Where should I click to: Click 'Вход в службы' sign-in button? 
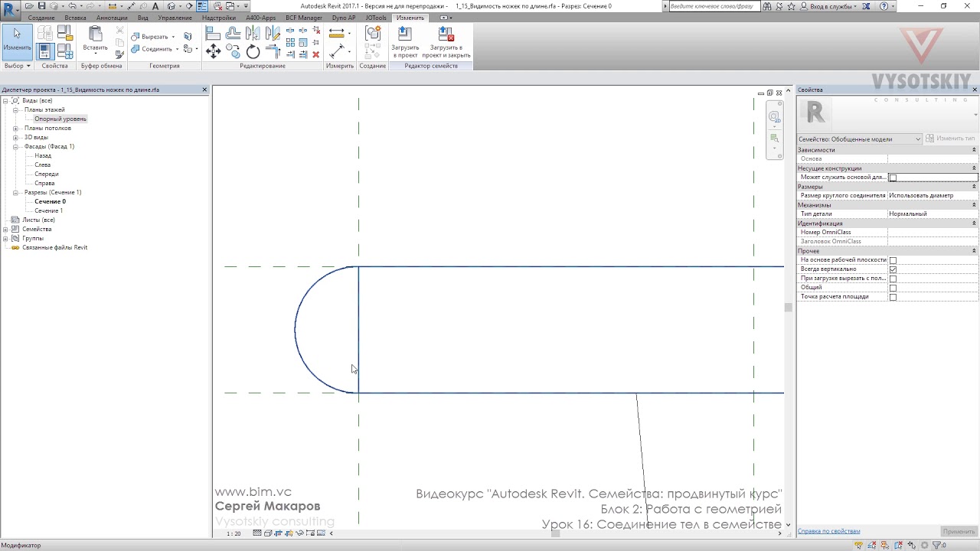[x=832, y=6]
